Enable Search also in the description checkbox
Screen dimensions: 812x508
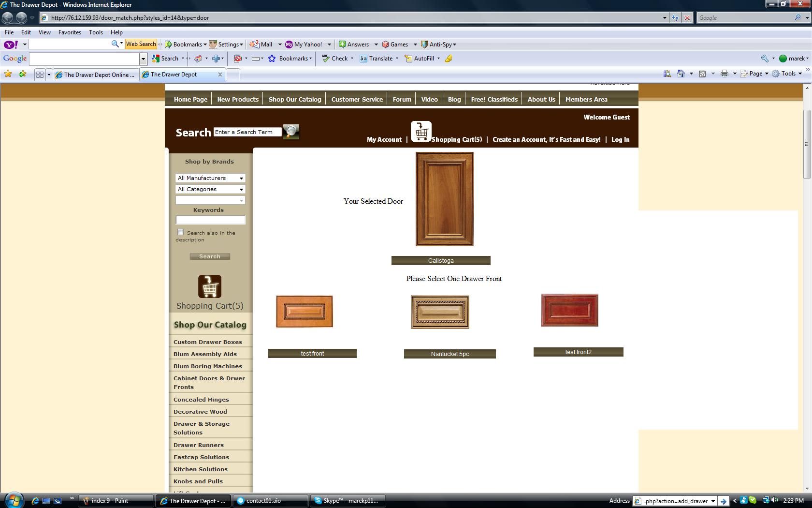181,232
